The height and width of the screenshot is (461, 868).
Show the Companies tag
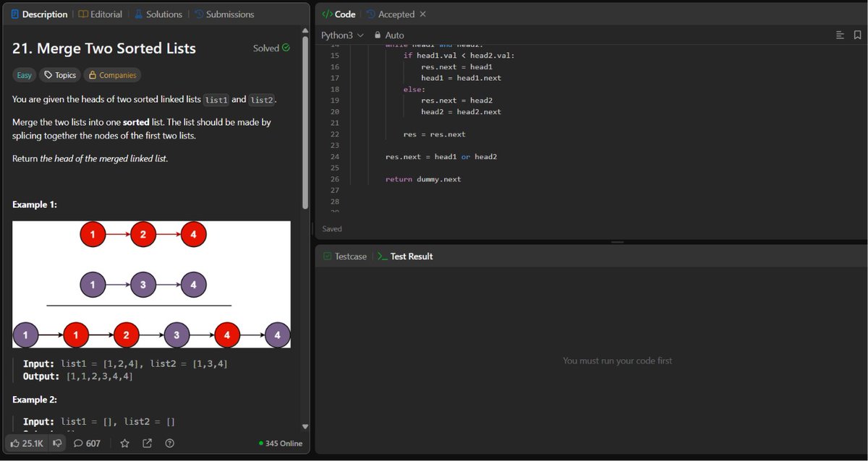click(x=111, y=75)
